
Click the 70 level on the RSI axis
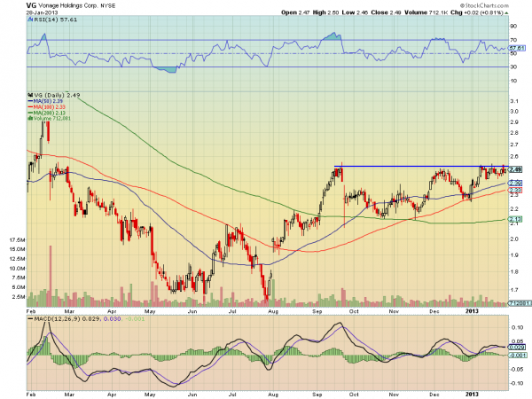click(513, 40)
